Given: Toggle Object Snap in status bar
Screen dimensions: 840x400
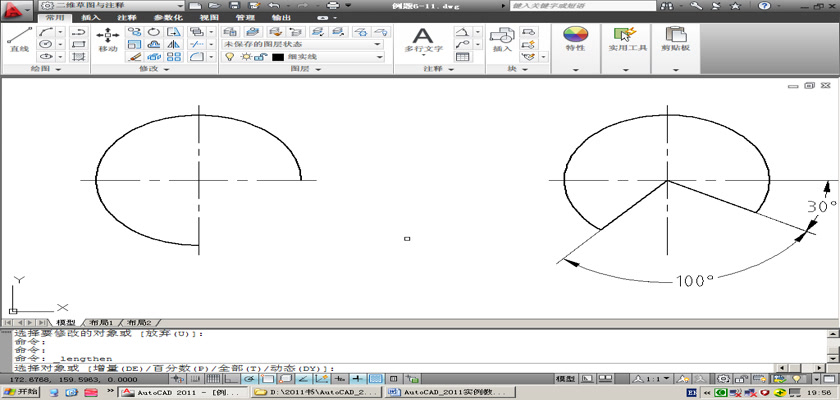Looking at the screenshot, I should tap(267, 379).
